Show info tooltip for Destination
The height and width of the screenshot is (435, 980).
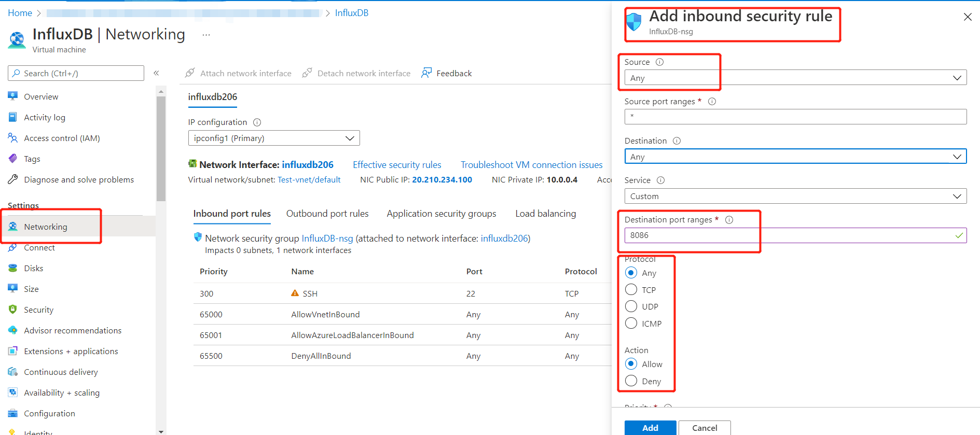pos(677,141)
